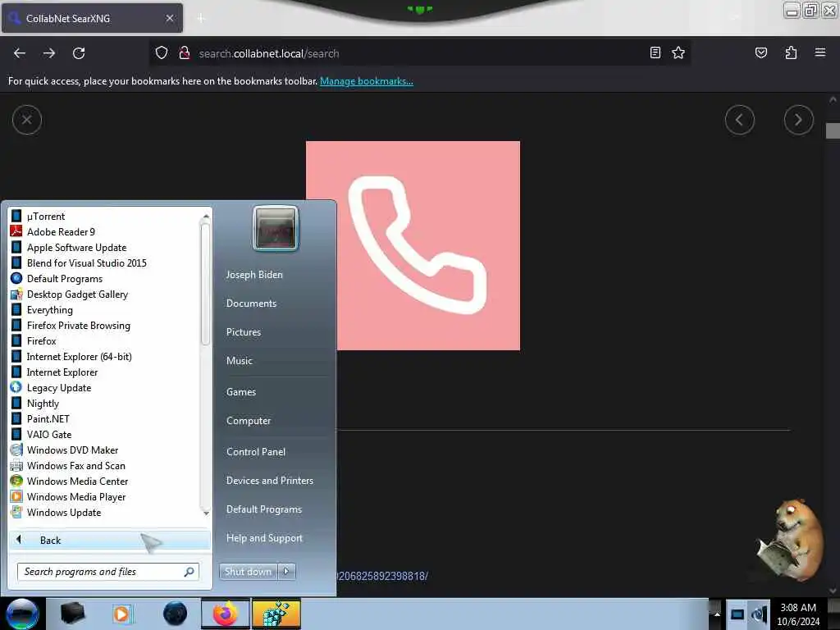Click the programs list scroll up arrow
This screenshot has height=630, width=840.
(x=206, y=216)
